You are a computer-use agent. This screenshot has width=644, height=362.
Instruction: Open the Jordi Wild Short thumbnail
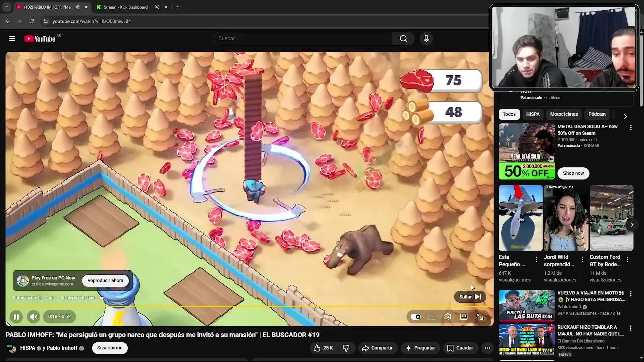[566, 218]
